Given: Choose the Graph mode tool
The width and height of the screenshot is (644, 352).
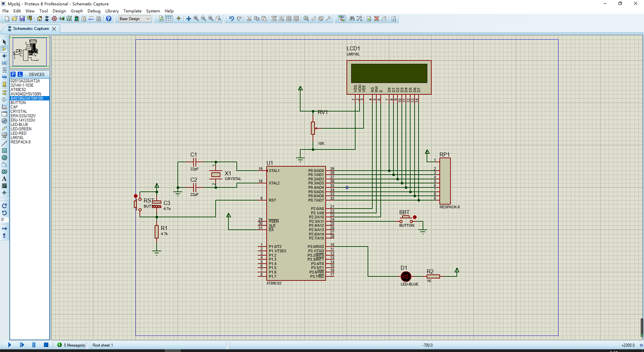Looking at the screenshot, I should (4, 107).
